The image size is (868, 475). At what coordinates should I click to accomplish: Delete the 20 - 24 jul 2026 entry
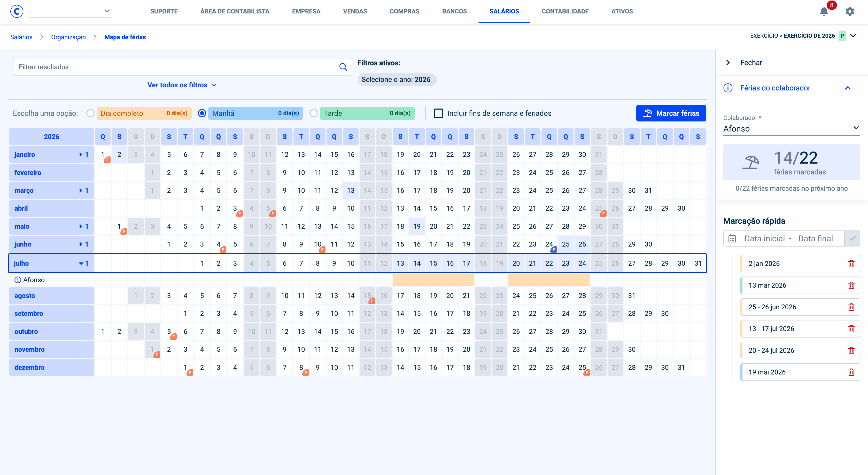coord(851,350)
